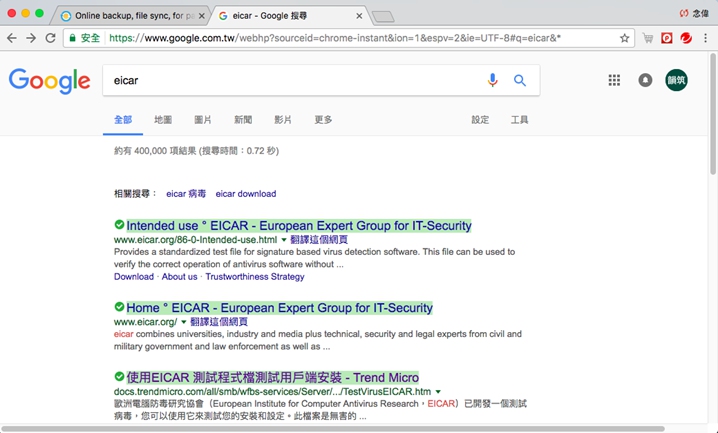Open Google notifications bell
This screenshot has height=433, width=718.
coord(645,81)
